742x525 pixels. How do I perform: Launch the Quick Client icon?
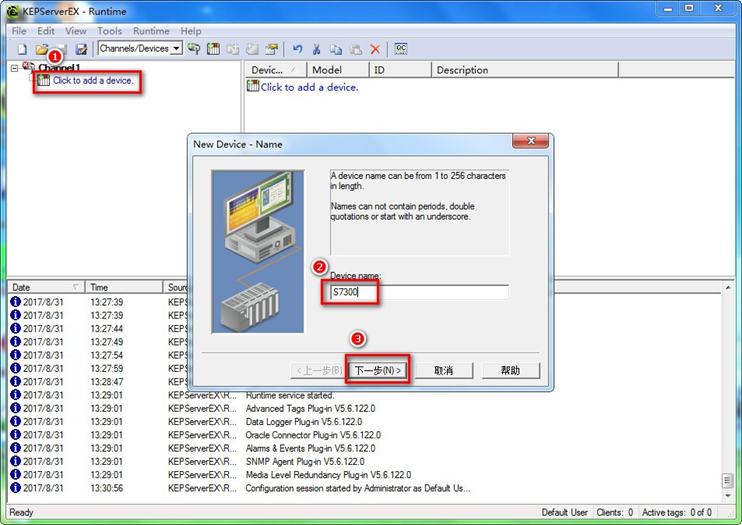pos(401,49)
